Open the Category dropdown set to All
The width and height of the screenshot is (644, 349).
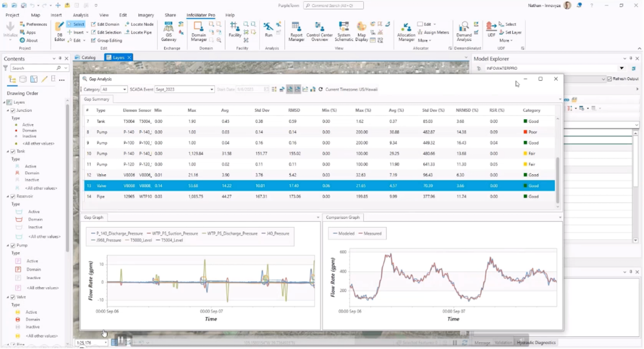click(x=114, y=89)
